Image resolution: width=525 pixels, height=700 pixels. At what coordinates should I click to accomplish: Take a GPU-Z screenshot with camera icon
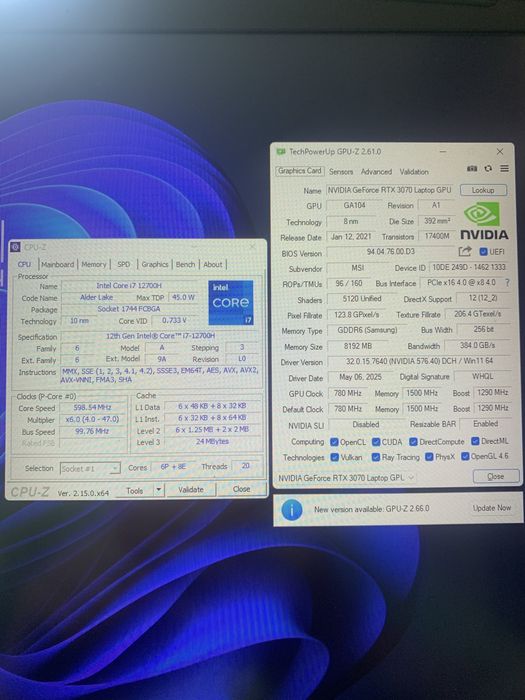click(x=472, y=168)
